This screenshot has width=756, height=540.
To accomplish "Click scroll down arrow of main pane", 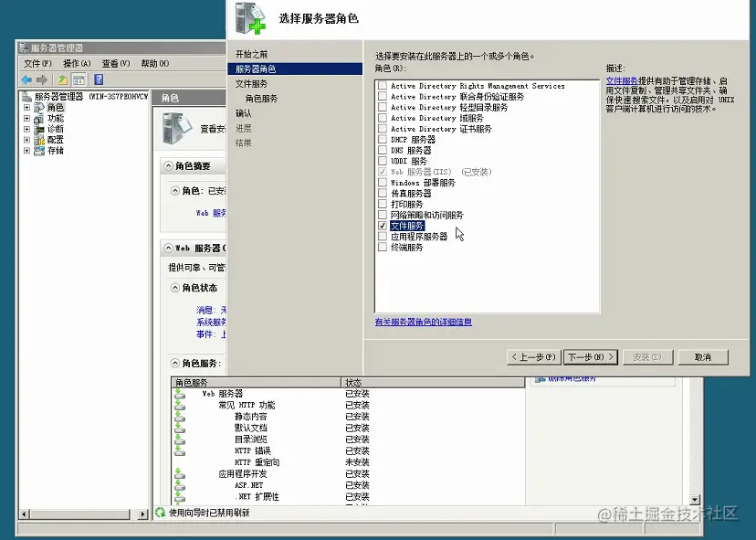I will click(x=695, y=500).
